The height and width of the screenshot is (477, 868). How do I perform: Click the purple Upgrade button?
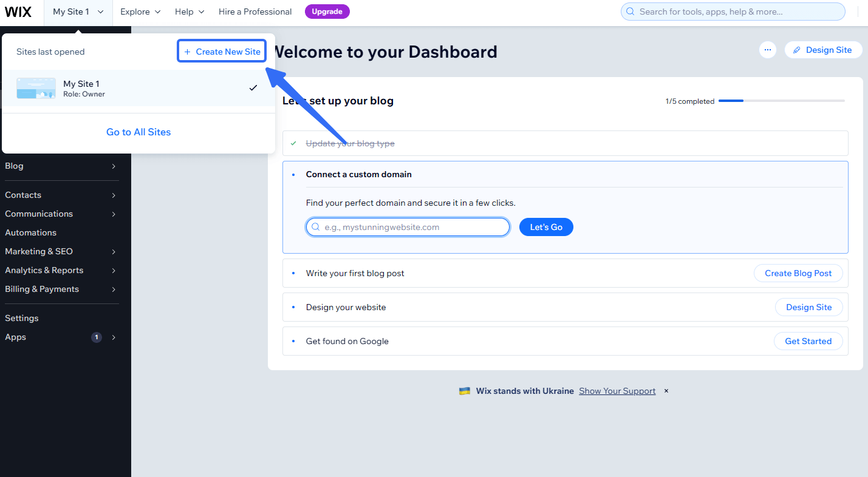click(327, 12)
